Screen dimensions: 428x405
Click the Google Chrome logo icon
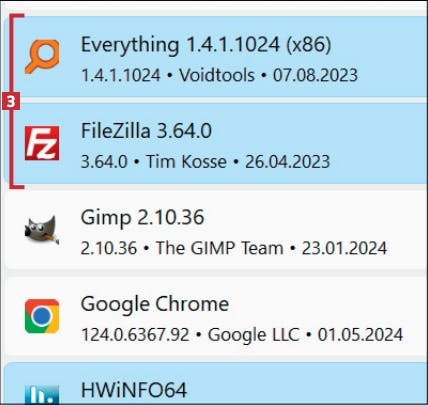42,316
